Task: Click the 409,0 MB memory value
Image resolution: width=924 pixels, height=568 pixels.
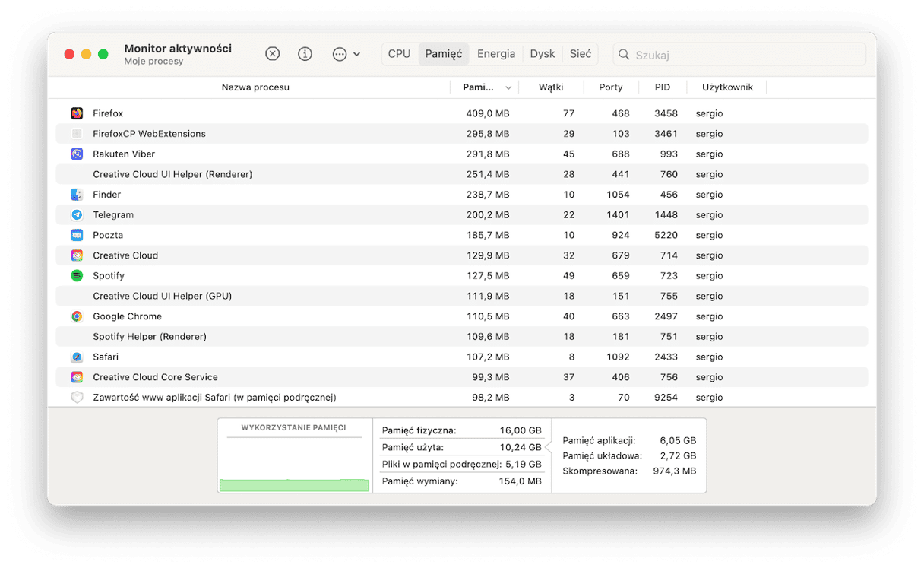Action: (487, 113)
